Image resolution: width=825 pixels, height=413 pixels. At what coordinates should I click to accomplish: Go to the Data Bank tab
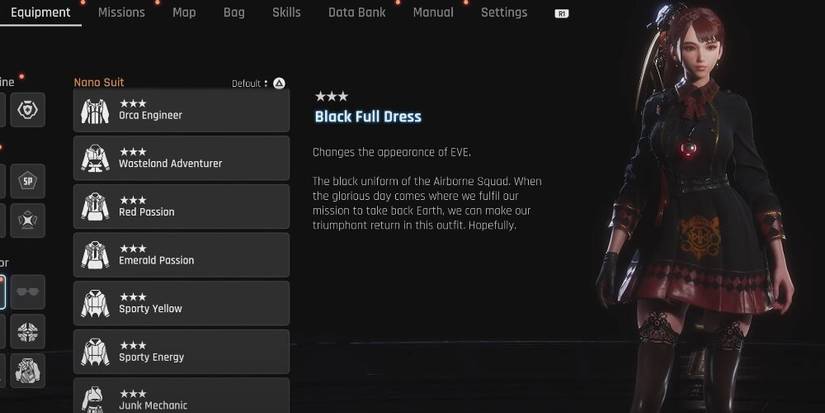coord(357,13)
